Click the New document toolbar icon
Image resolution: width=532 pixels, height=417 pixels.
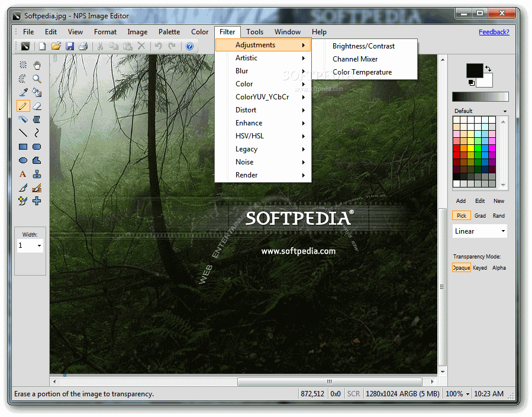pos(43,46)
